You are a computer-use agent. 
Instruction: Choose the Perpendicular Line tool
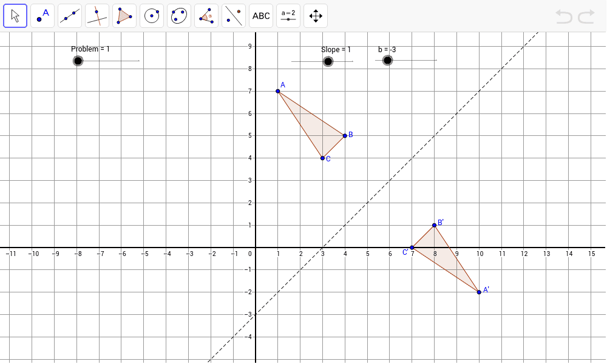(97, 15)
